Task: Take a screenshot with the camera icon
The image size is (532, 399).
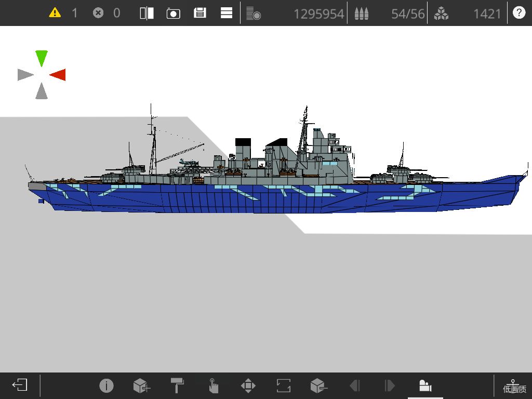Action: [x=174, y=13]
